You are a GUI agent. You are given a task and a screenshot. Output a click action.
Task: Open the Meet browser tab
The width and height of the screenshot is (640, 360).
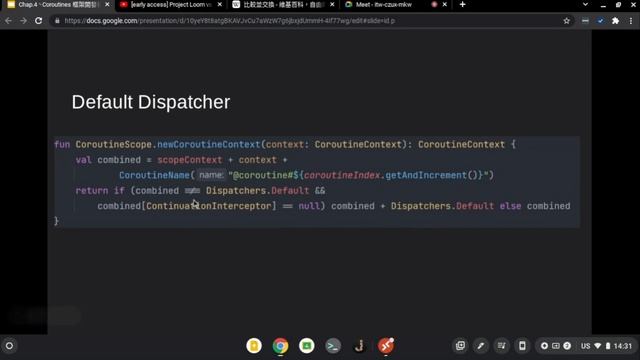384,4
